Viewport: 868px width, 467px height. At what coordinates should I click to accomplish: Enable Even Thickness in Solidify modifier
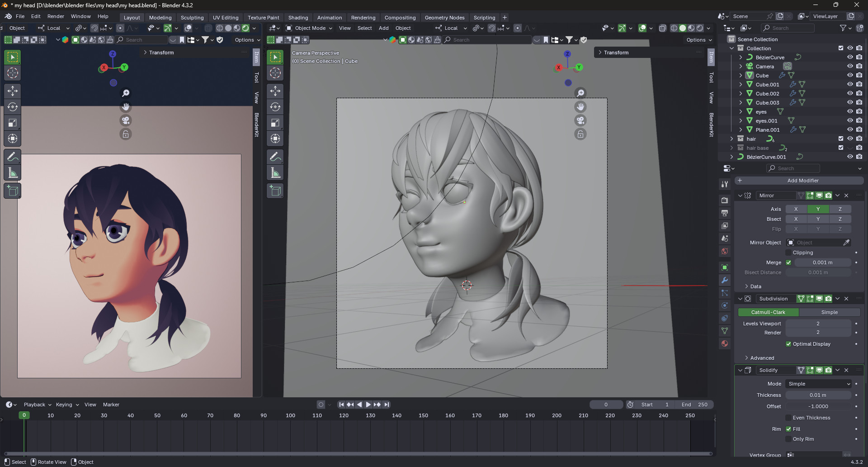coord(788,418)
